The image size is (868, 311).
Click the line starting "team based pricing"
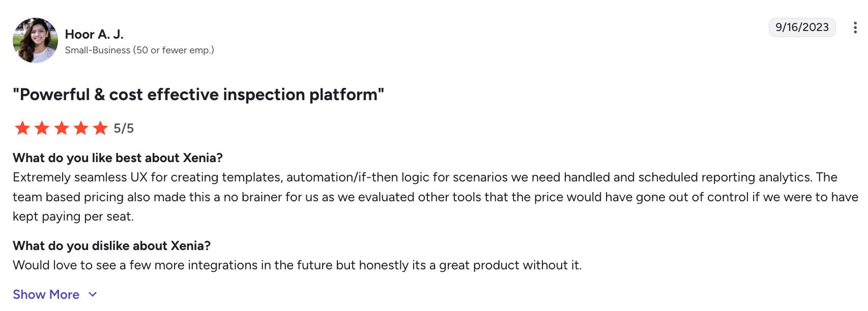pyautogui.click(x=435, y=197)
